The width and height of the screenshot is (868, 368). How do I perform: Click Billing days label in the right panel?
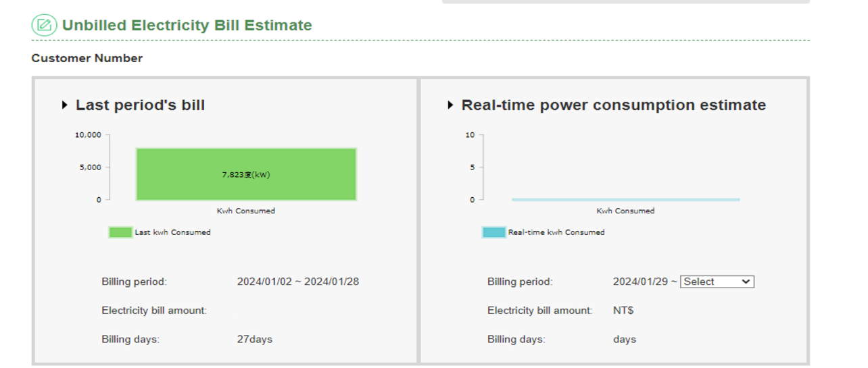516,339
